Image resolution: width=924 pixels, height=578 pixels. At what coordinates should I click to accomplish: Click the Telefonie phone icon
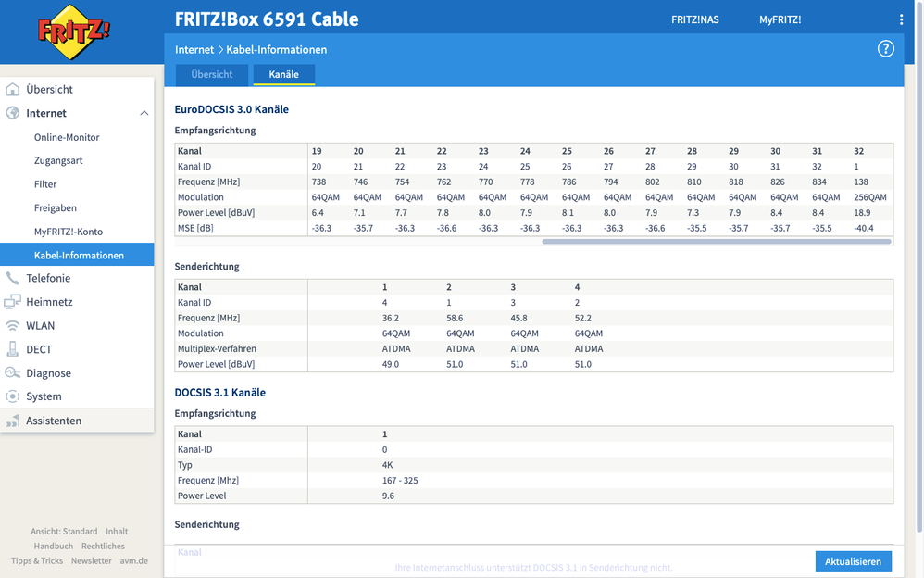click(x=12, y=278)
